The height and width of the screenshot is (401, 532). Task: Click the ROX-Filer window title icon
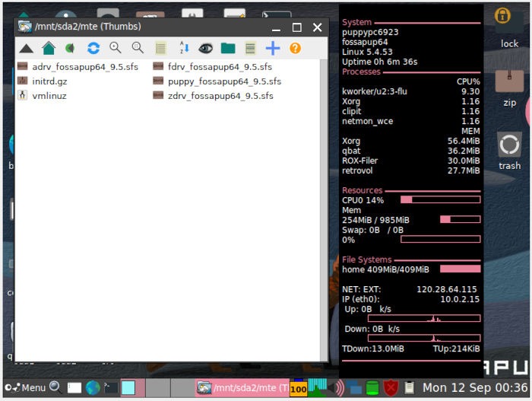coord(25,27)
